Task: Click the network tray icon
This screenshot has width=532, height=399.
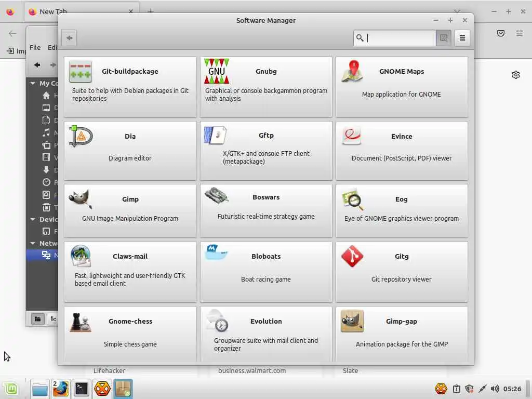Action: (x=482, y=389)
